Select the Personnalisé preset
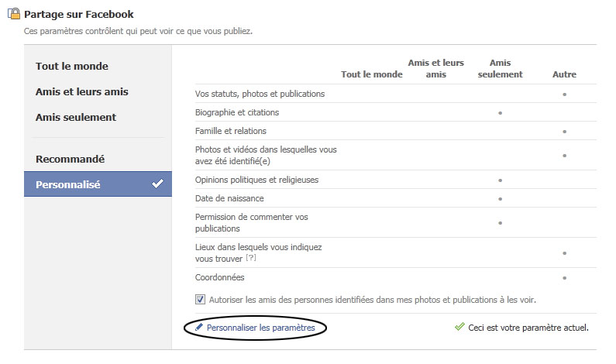 98,184
